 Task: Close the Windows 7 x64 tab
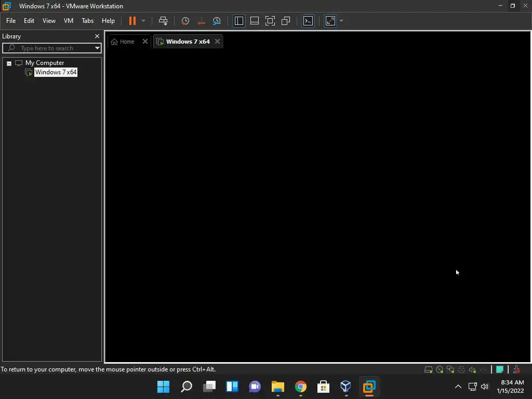click(x=218, y=42)
